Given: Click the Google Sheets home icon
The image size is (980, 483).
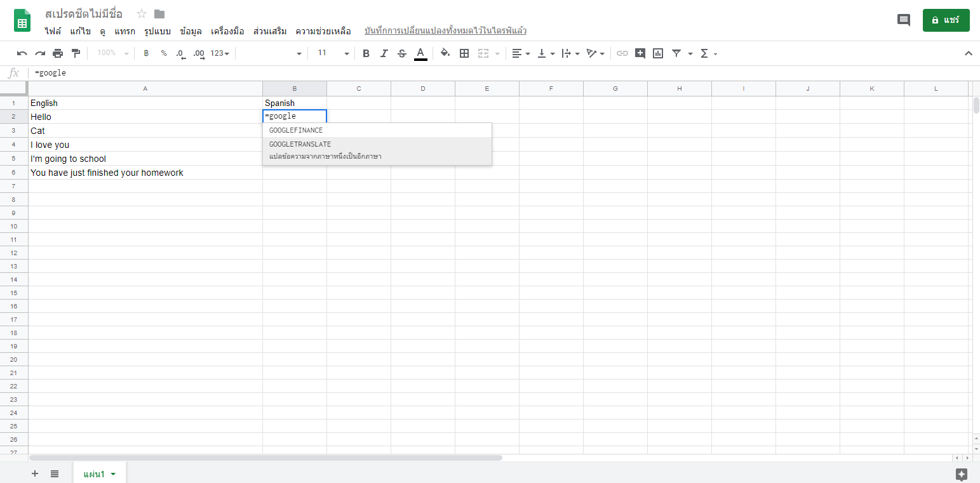Looking at the screenshot, I should click(x=23, y=20).
